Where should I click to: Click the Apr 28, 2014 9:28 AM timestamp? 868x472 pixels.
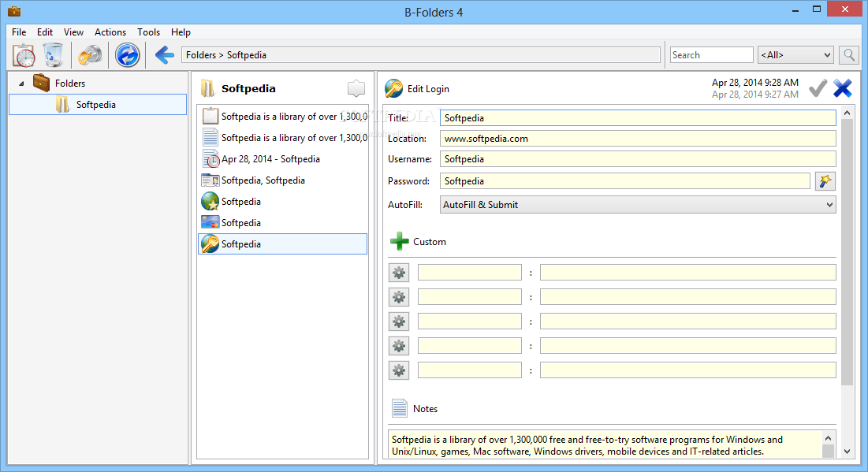(x=755, y=83)
